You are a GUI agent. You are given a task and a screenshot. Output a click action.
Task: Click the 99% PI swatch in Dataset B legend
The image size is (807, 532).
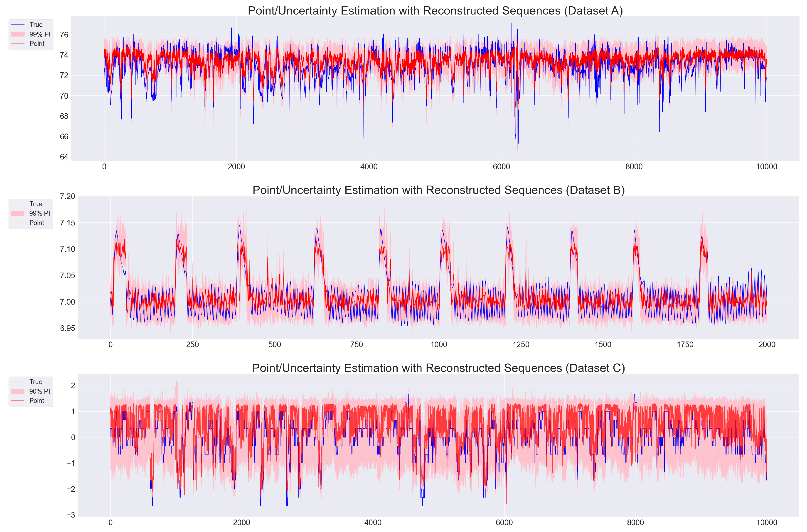[18, 213]
